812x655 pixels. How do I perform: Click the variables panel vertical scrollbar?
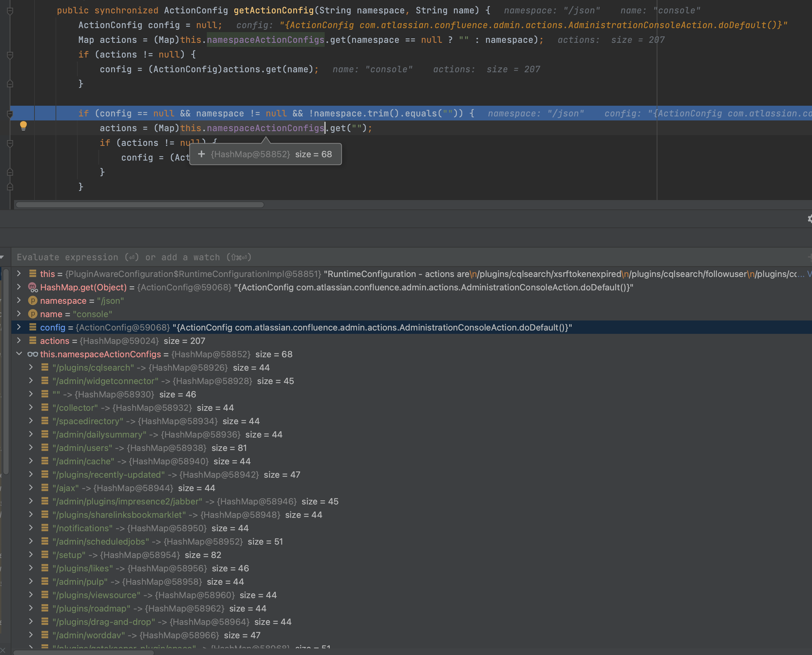[6, 372]
